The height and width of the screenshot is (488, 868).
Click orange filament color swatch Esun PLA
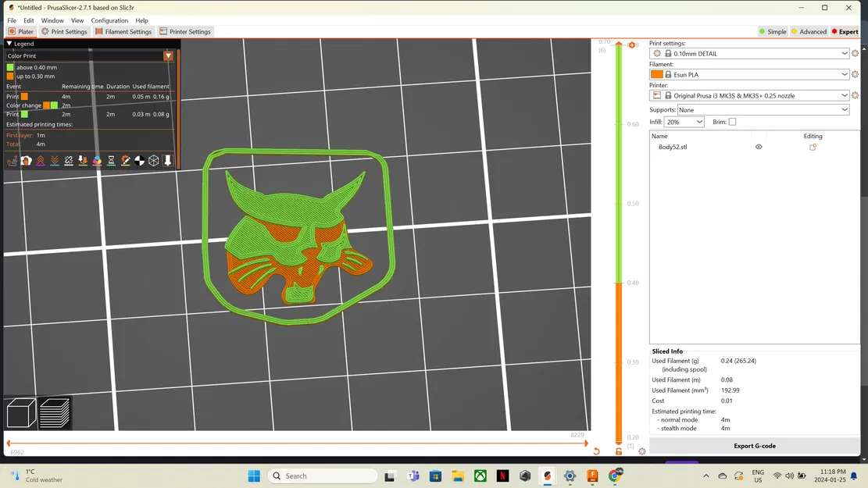point(657,74)
